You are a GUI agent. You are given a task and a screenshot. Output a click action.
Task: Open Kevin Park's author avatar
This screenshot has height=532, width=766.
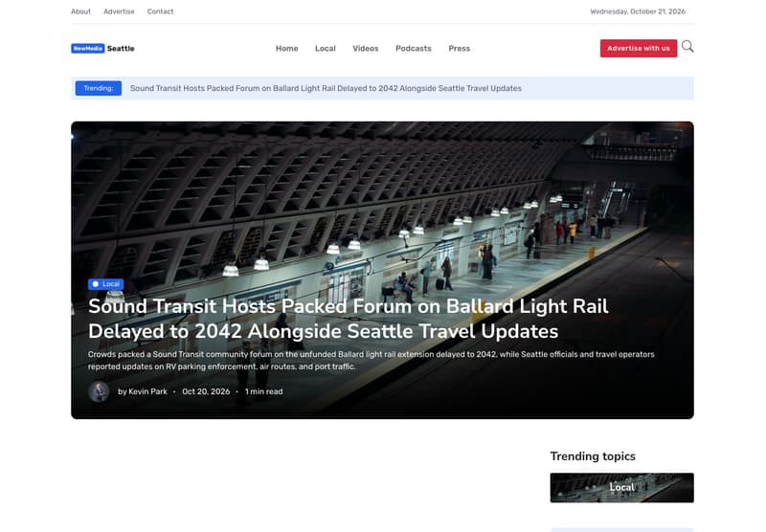point(99,391)
